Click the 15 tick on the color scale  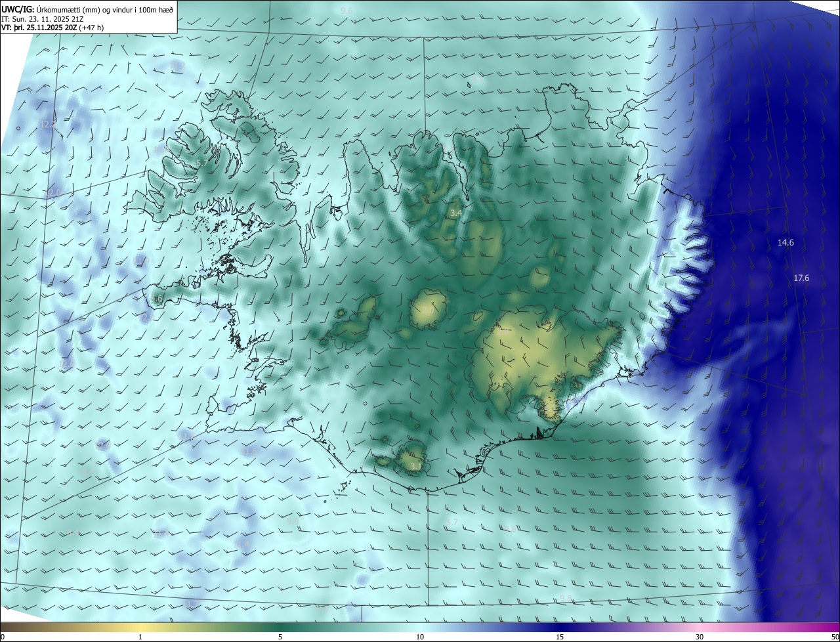tap(560, 637)
